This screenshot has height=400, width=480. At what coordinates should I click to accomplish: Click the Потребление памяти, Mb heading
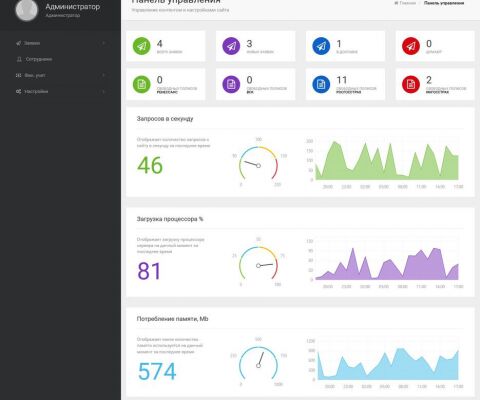172,319
